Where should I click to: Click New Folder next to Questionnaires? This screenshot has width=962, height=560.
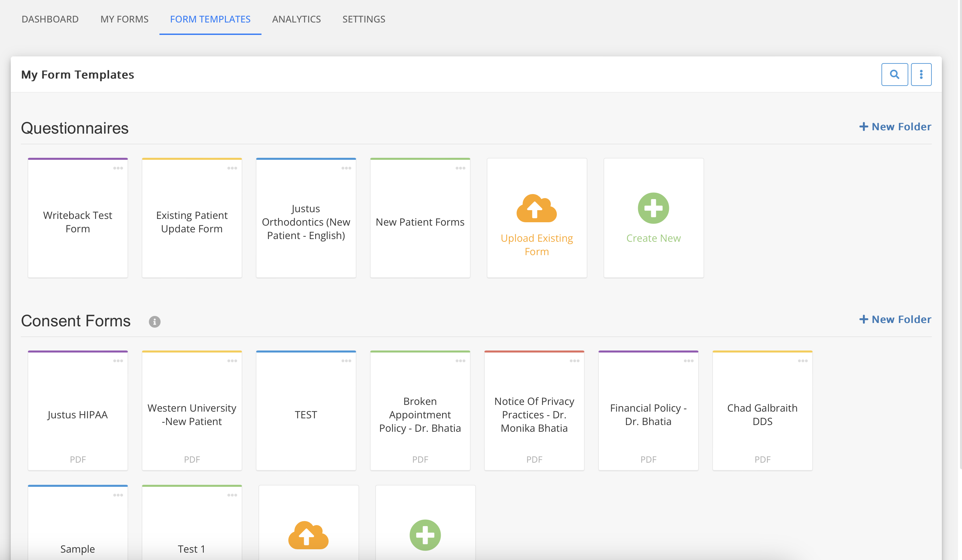point(895,126)
